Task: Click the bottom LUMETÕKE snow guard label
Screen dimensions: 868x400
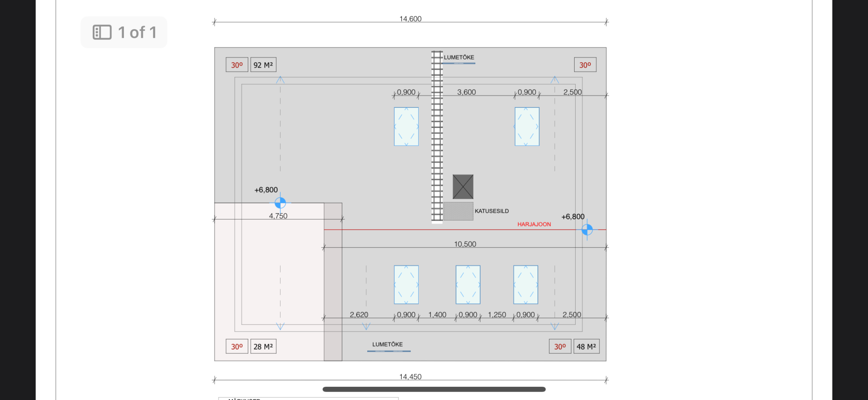Action: [x=387, y=344]
